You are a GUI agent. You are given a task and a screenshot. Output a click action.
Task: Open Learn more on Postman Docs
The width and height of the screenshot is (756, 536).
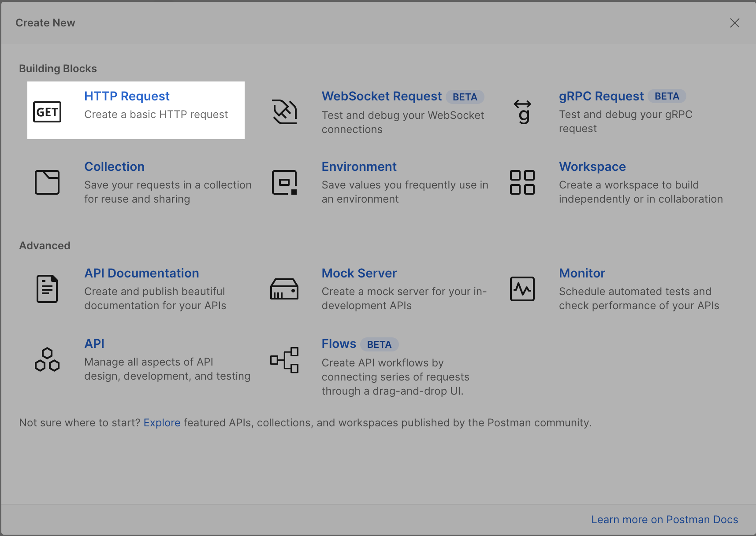[x=664, y=520]
